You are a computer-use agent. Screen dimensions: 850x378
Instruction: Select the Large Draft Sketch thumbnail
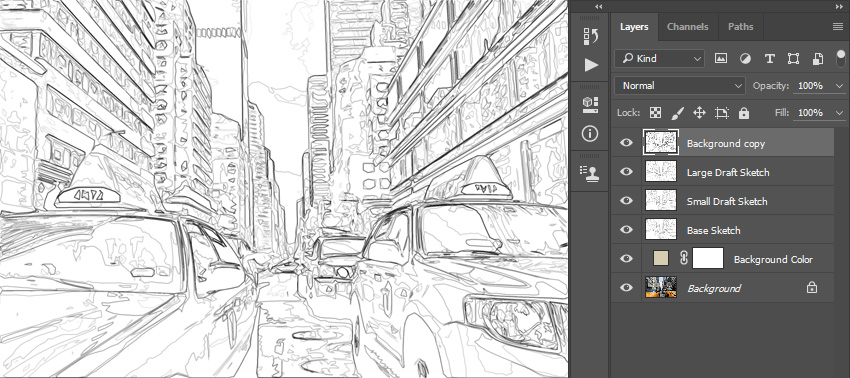661,172
